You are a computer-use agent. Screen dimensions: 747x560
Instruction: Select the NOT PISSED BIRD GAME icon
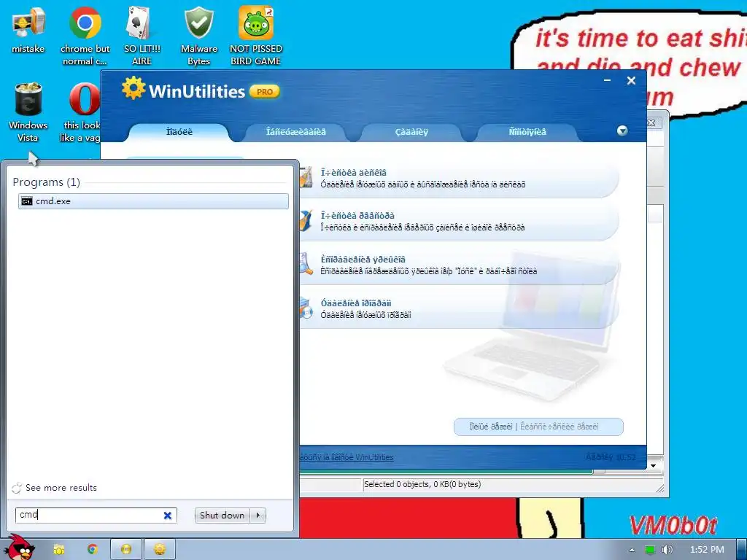coord(256,36)
